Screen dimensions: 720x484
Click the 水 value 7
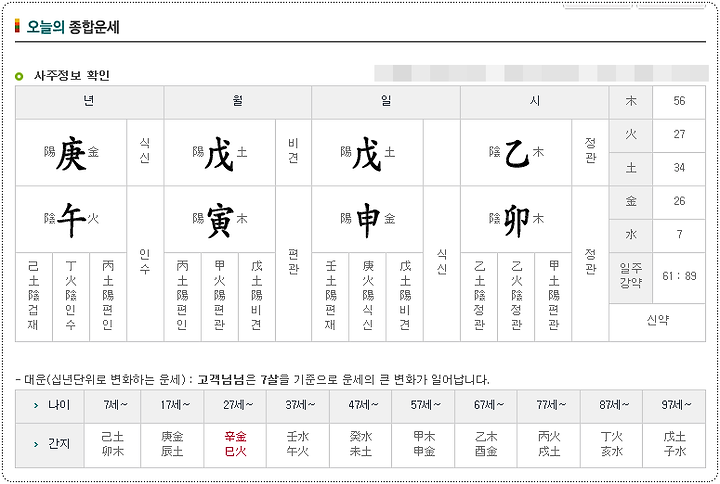(x=679, y=235)
